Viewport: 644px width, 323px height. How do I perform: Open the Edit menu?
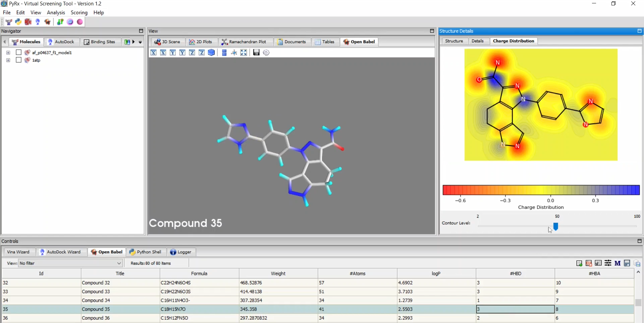20,12
